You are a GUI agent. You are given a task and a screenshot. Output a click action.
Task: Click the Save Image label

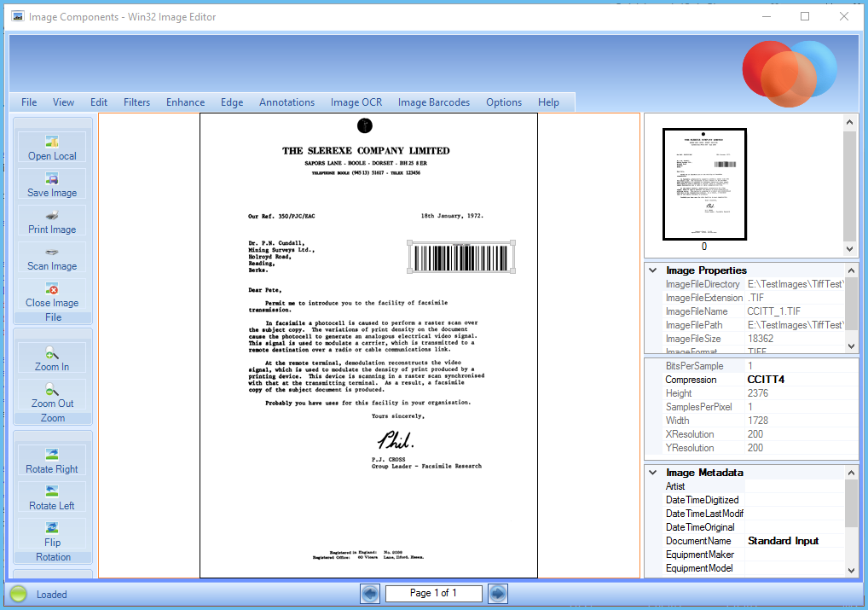pos(52,193)
